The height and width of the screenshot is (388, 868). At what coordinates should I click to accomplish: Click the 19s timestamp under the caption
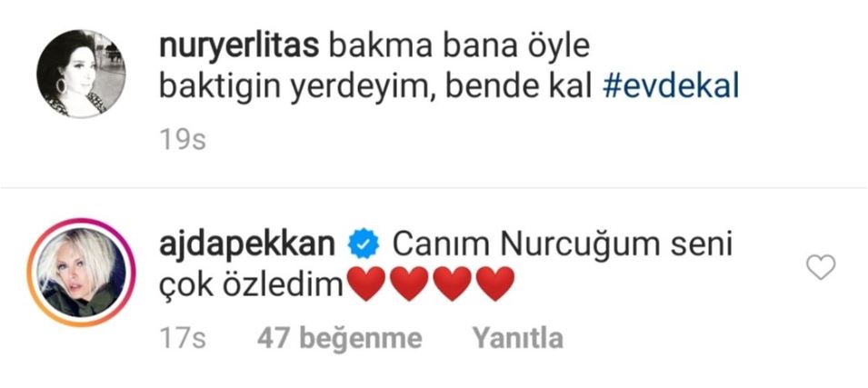(x=183, y=141)
